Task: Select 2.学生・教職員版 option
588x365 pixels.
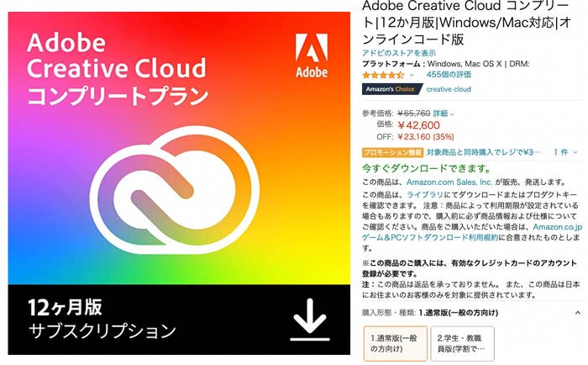Action: point(462,343)
